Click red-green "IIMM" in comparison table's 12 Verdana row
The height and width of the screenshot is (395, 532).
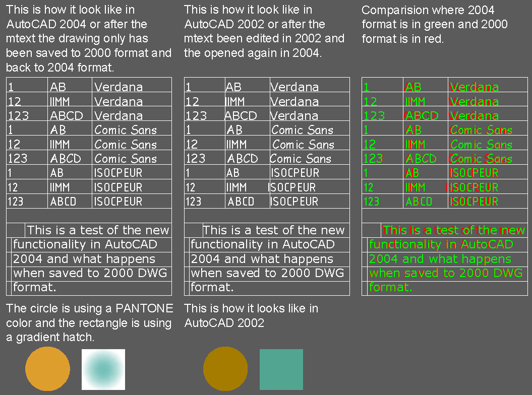point(415,101)
